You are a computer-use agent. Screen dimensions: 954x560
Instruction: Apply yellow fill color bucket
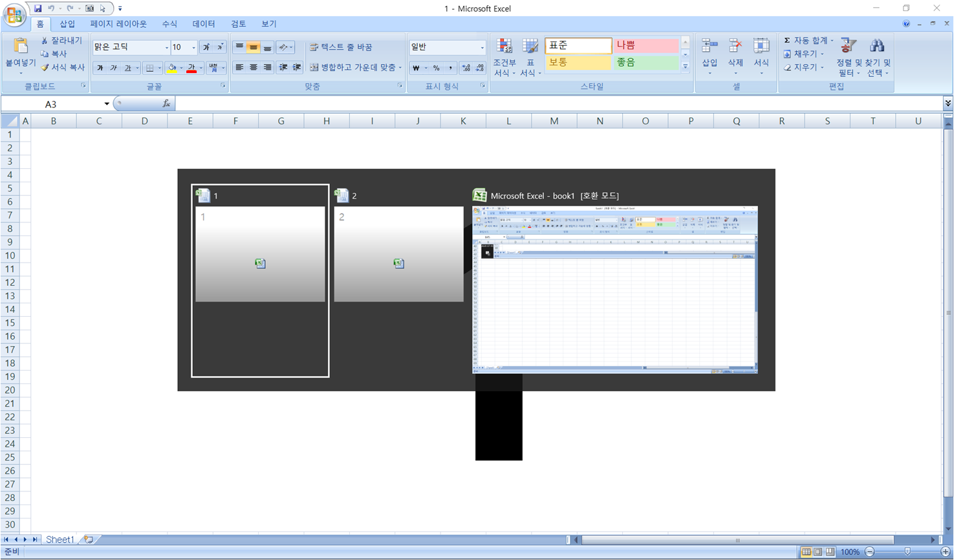click(x=171, y=68)
